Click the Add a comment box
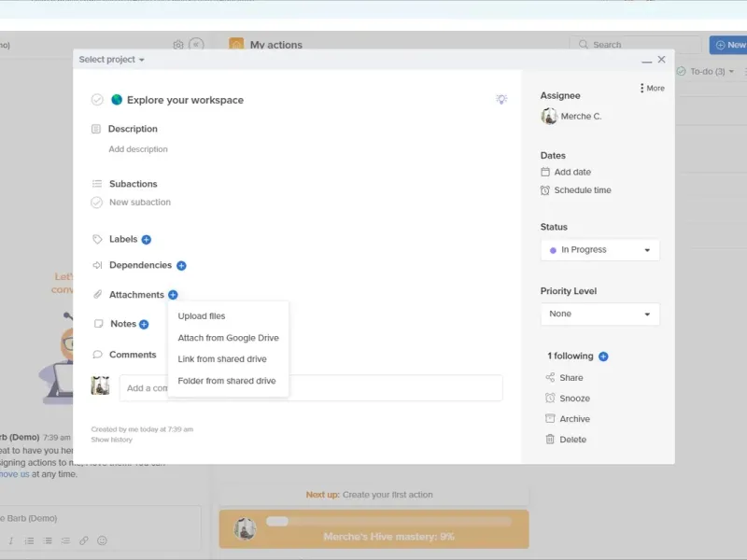The width and height of the screenshot is (747, 560). [311, 388]
